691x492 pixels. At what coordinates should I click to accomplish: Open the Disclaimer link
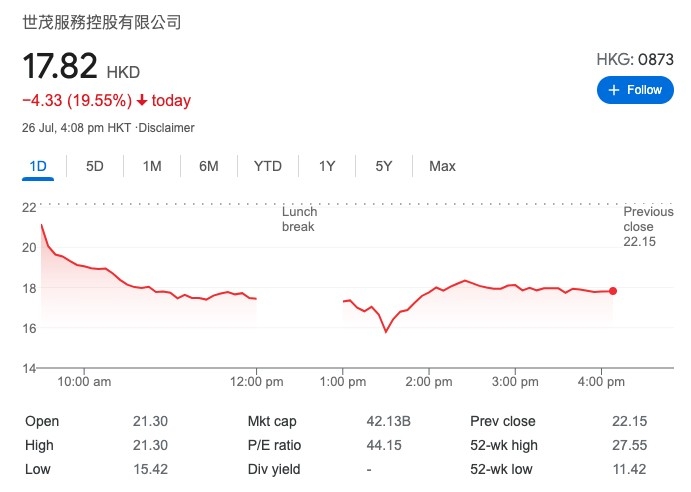pyautogui.click(x=166, y=128)
